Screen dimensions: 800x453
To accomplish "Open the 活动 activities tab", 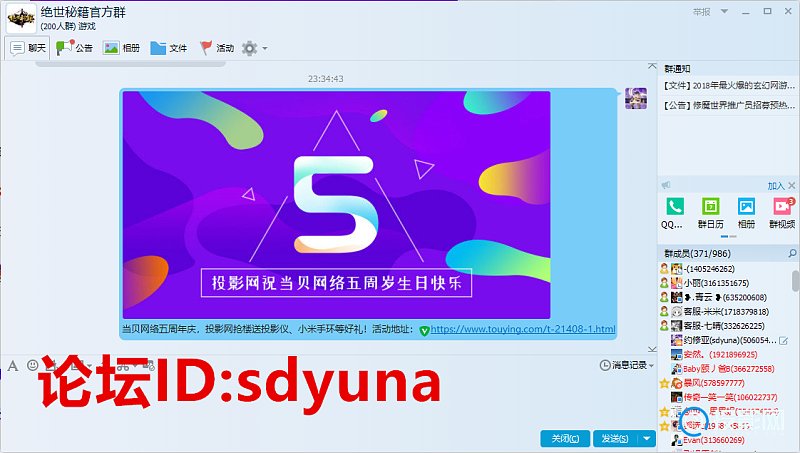I will click(x=217, y=48).
